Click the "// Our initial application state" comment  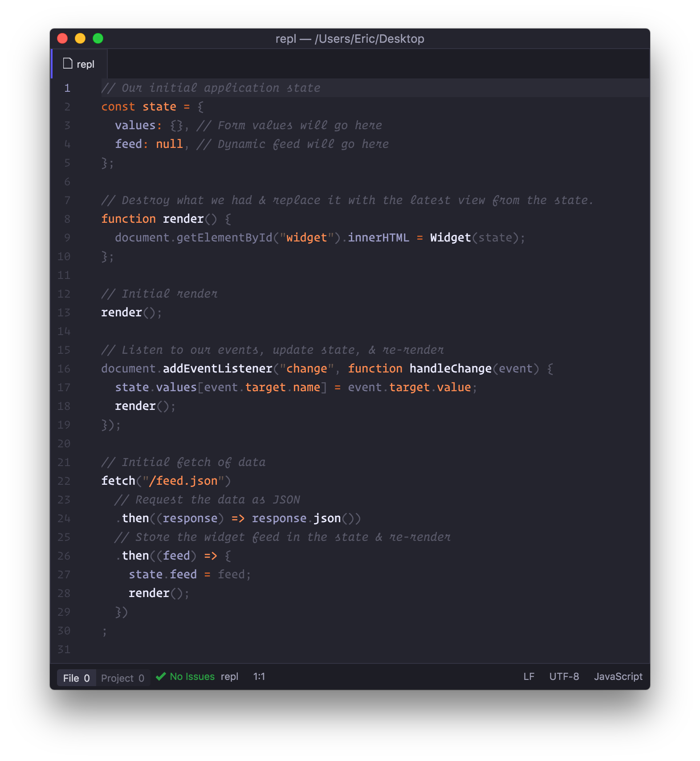(x=211, y=88)
